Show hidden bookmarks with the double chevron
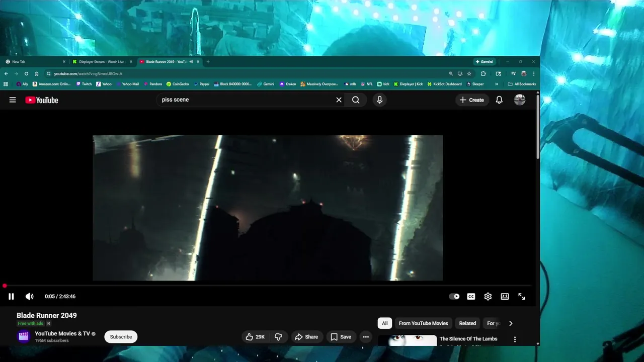 497,84
